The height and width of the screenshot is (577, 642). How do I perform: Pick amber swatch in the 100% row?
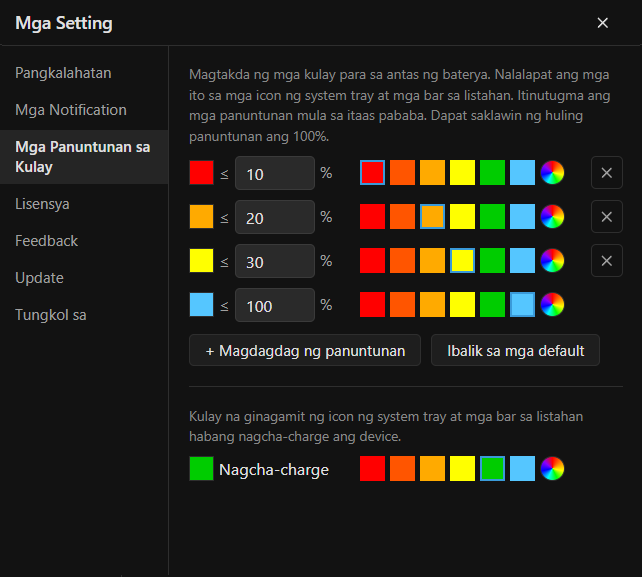point(432,304)
